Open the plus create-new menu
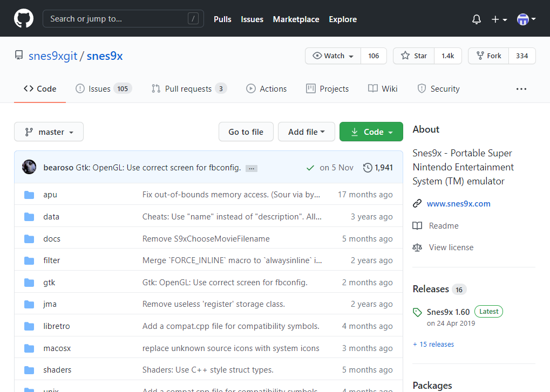The width and height of the screenshot is (550, 392). pos(499,19)
